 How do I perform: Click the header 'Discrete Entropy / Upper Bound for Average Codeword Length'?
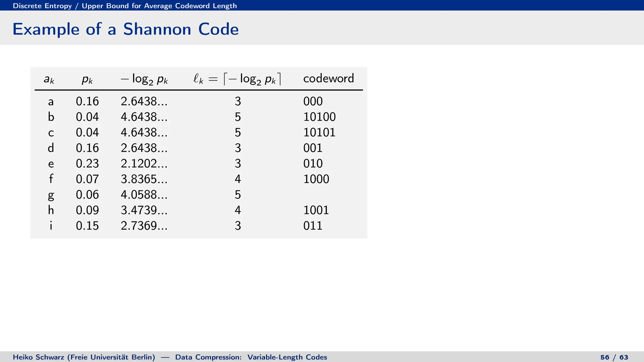coord(125,6)
